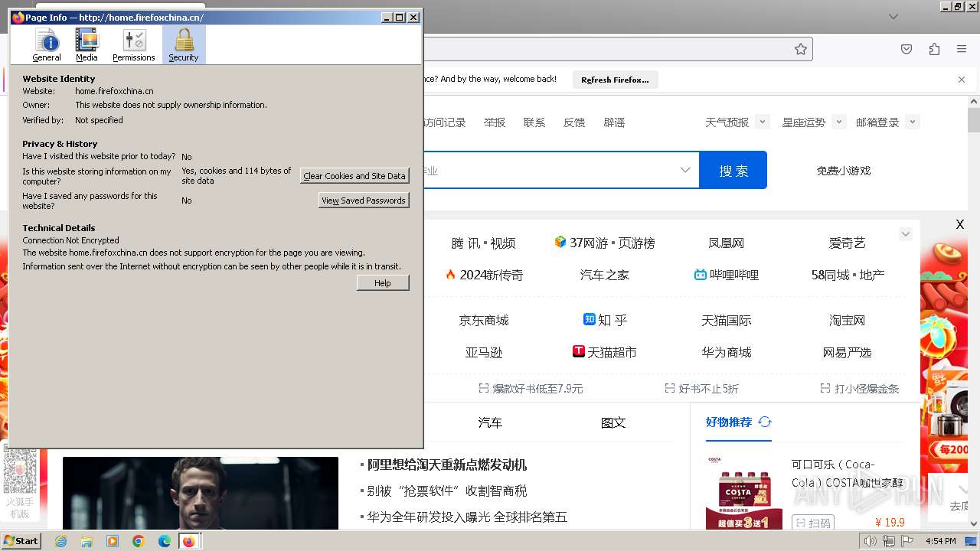The image size is (980, 551).
Task: Click the Firefox taskbar button
Action: click(x=189, y=541)
